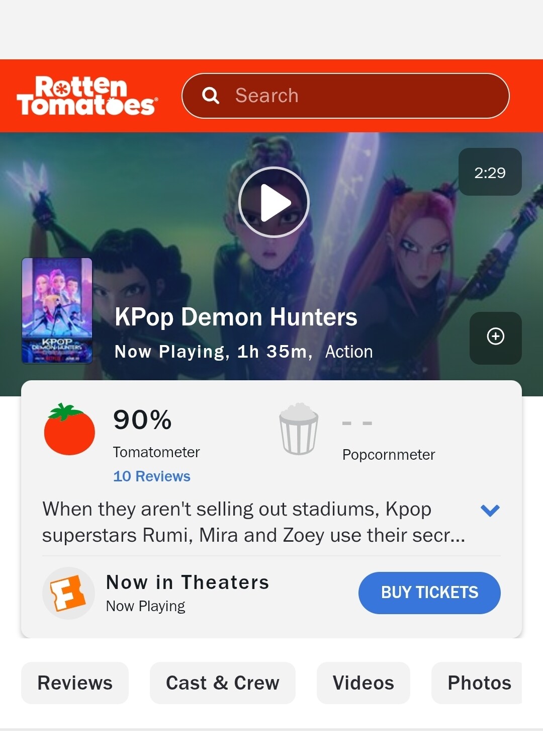Open the Rotten Tomatoes logo home link
543x756 pixels.
[x=87, y=96]
